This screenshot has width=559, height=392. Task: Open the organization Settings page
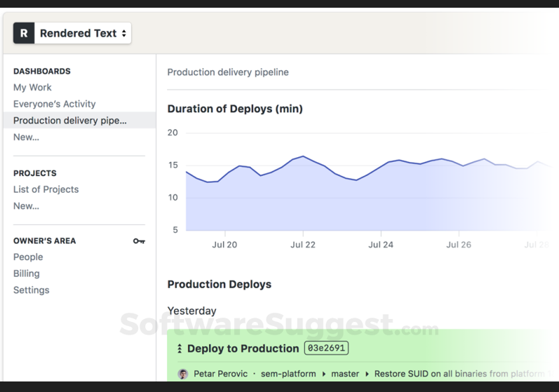coord(31,290)
